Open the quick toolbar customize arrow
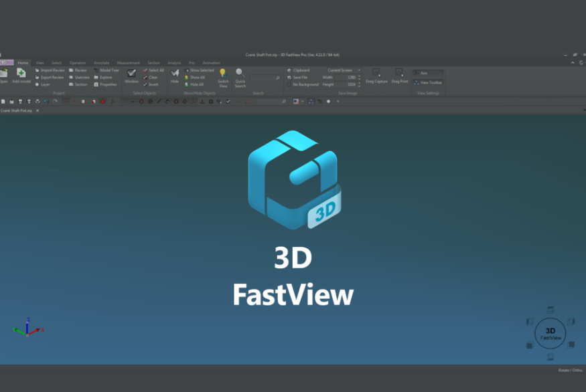The height and width of the screenshot is (392, 586). pyautogui.click(x=338, y=102)
